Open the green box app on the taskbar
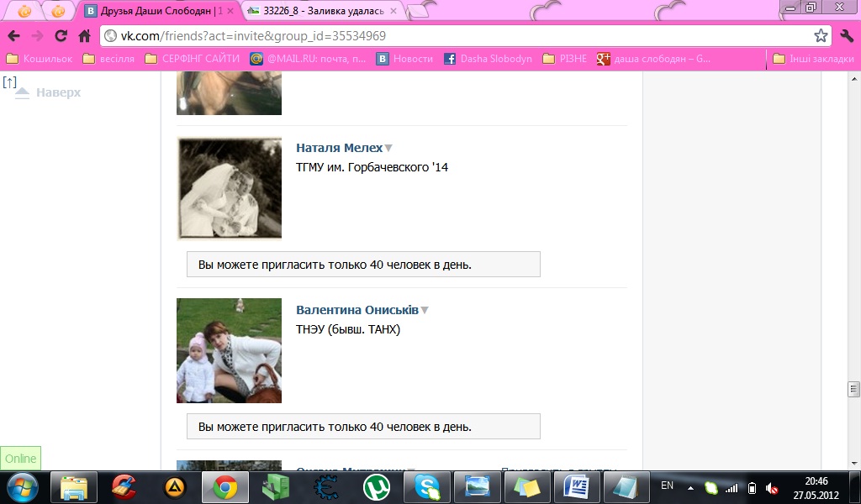This screenshot has width=861, height=504. click(x=276, y=487)
